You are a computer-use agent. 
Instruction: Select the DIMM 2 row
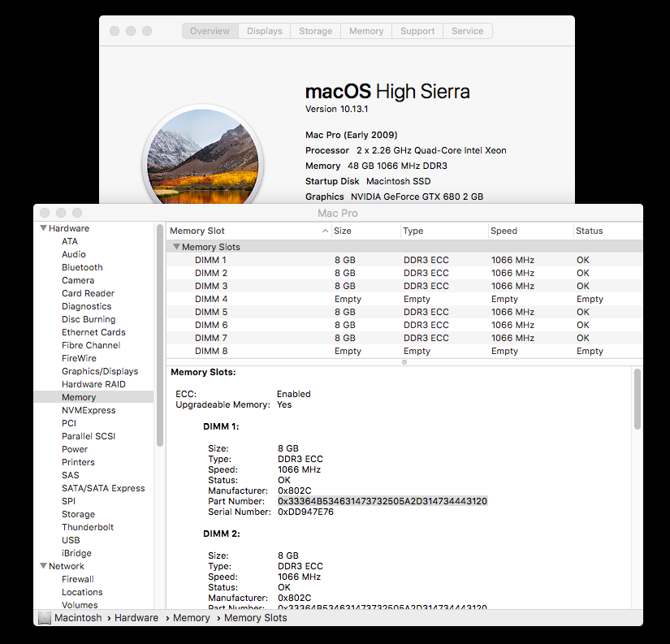(404, 273)
